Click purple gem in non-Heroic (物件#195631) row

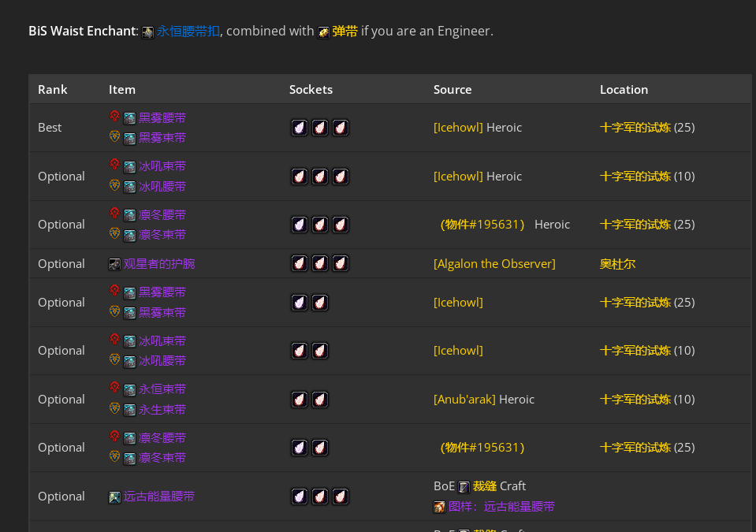(x=300, y=448)
